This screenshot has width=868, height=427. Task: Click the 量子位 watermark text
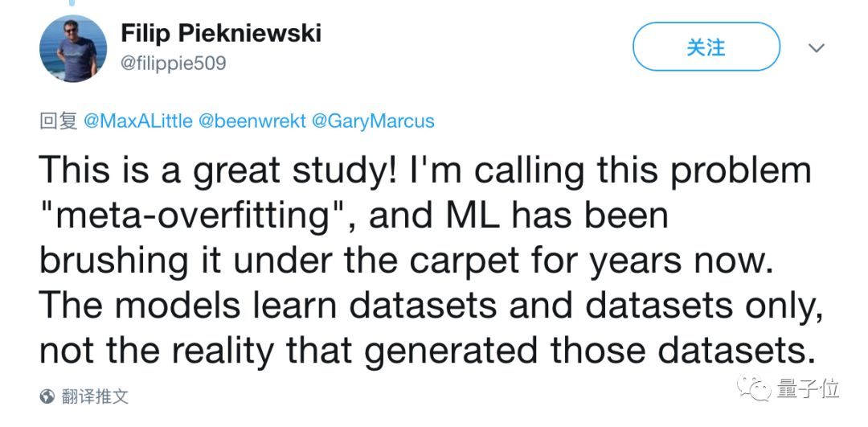[x=809, y=390]
